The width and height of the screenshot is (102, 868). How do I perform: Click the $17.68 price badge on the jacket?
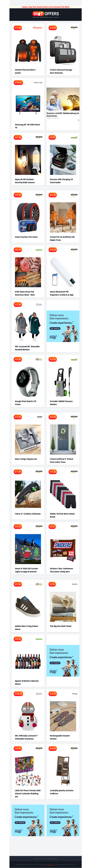18,28
